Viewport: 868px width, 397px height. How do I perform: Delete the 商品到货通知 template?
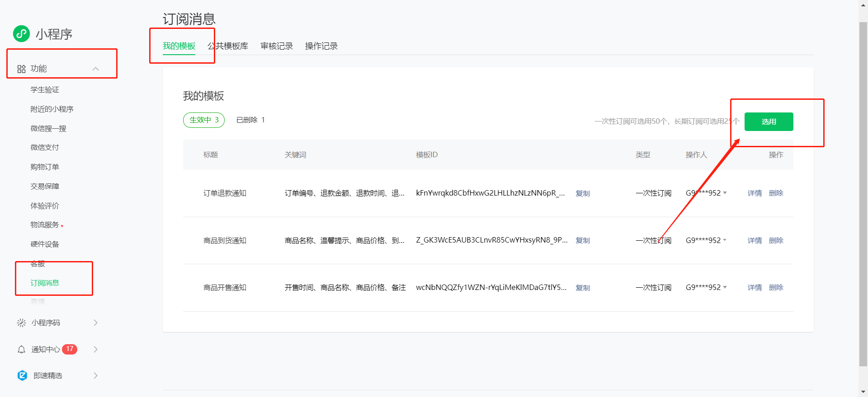click(x=776, y=241)
